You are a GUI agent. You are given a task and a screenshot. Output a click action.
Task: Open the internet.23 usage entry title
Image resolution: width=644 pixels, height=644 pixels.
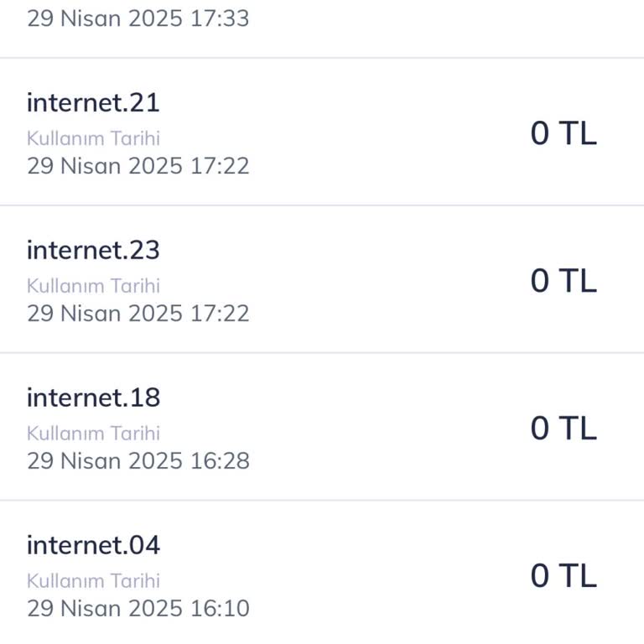[93, 251]
